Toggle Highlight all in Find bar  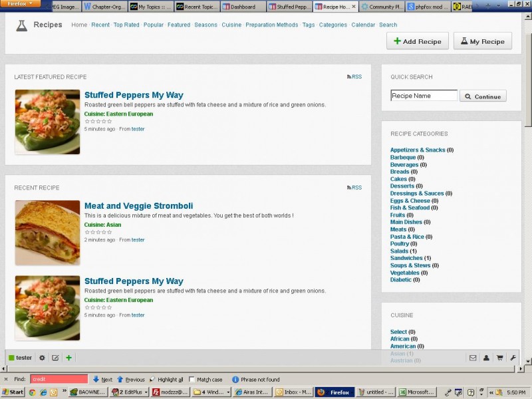point(166,379)
